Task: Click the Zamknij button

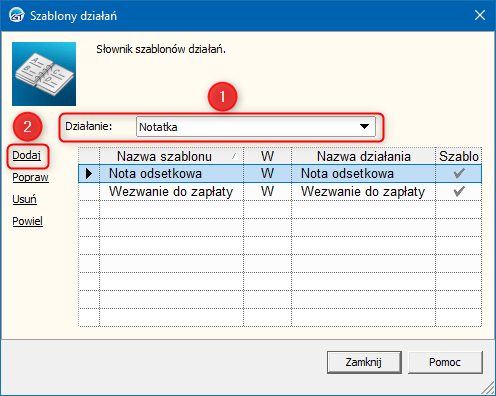Action: [x=364, y=362]
